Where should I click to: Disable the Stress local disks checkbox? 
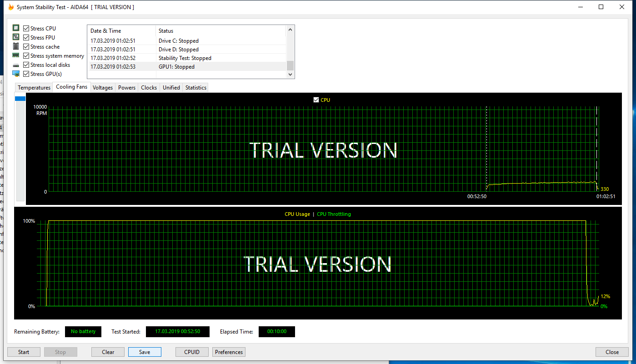click(x=26, y=65)
